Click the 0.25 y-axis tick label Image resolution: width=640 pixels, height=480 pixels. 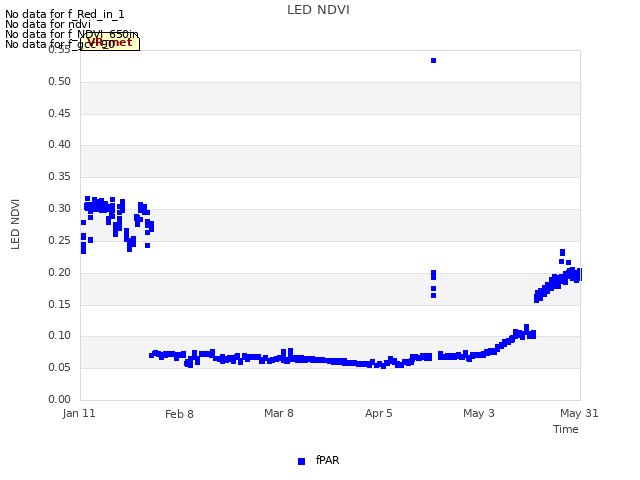point(60,240)
